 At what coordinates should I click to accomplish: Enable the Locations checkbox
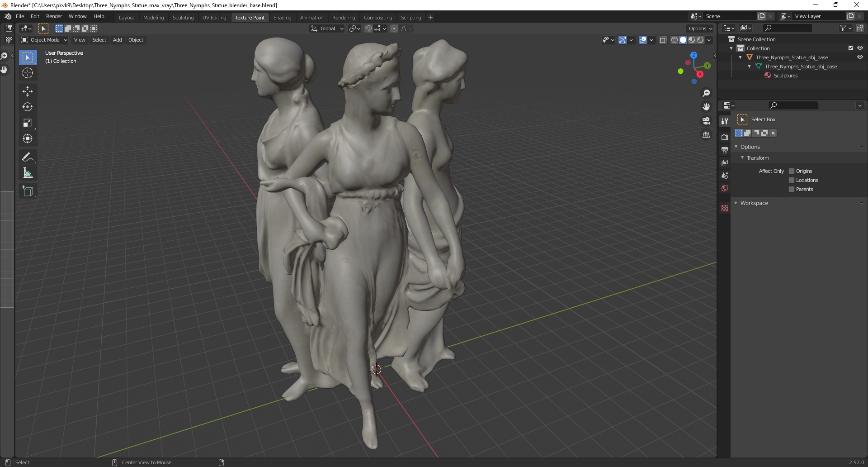pyautogui.click(x=792, y=180)
